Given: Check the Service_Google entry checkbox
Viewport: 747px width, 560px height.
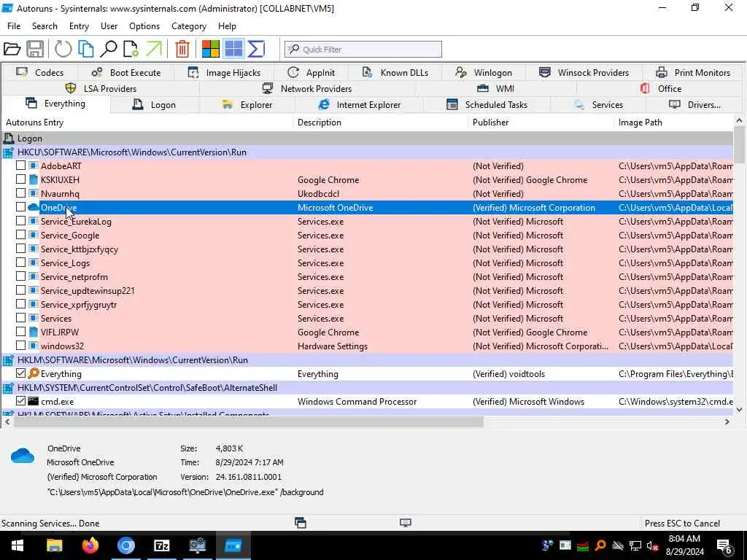Looking at the screenshot, I should (20, 235).
